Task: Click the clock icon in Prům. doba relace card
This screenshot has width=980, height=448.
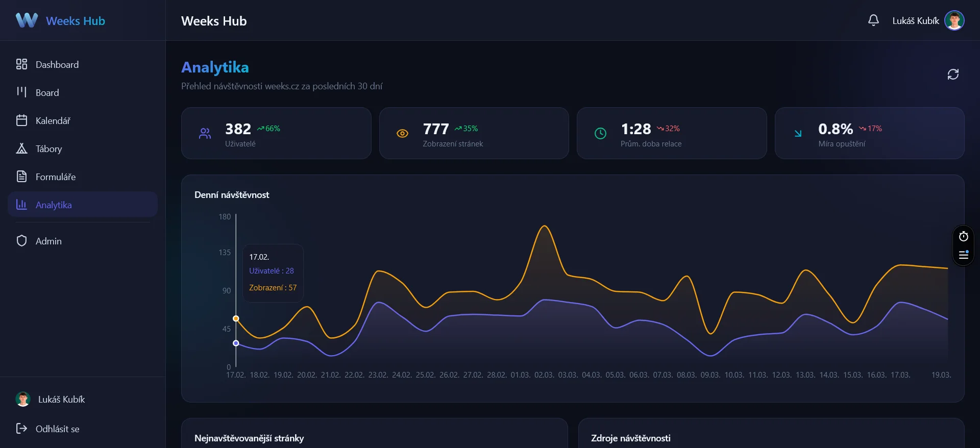Action: 600,134
